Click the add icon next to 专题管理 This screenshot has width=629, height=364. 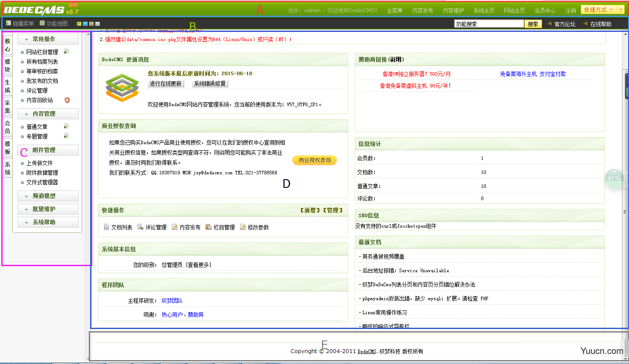[x=66, y=136]
